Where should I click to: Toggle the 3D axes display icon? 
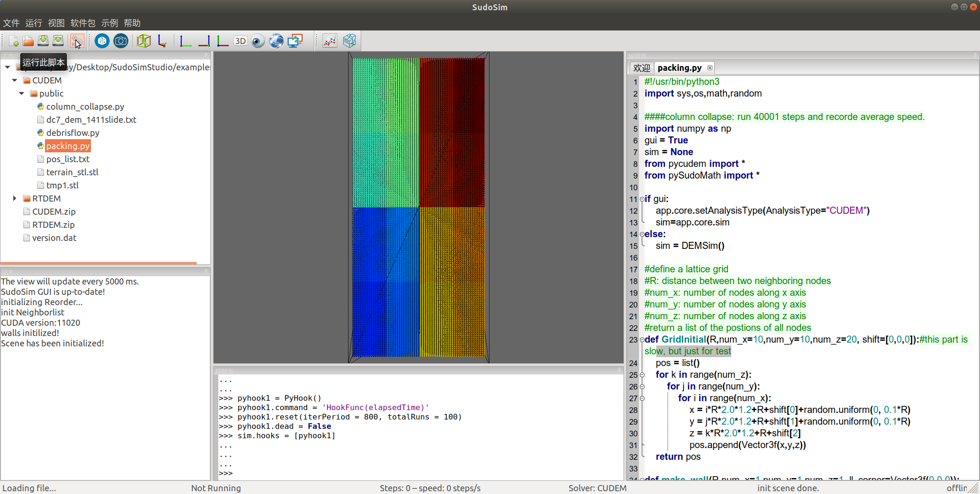[x=162, y=41]
